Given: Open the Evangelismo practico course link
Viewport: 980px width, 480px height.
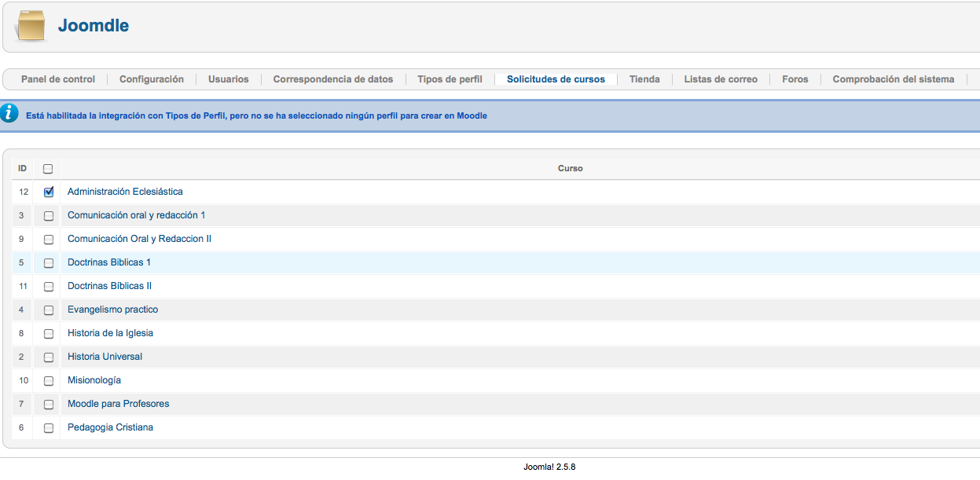Looking at the screenshot, I should coord(112,310).
